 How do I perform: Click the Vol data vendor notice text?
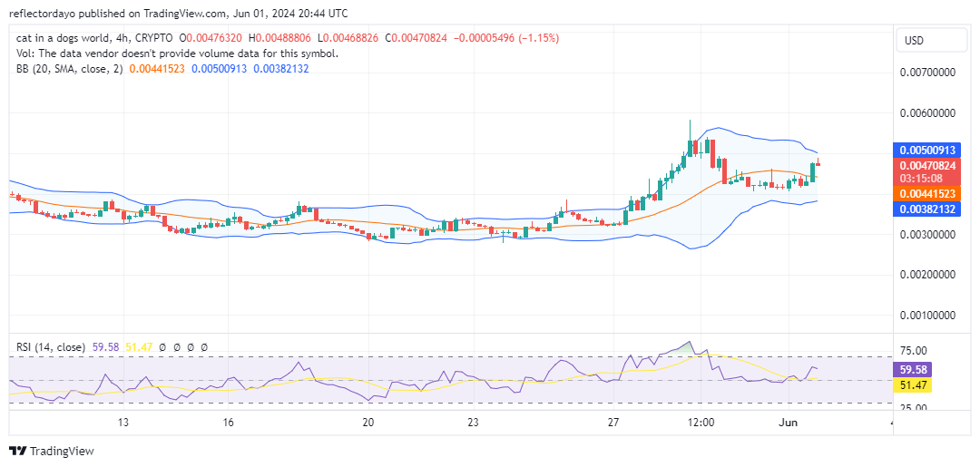click(x=178, y=54)
